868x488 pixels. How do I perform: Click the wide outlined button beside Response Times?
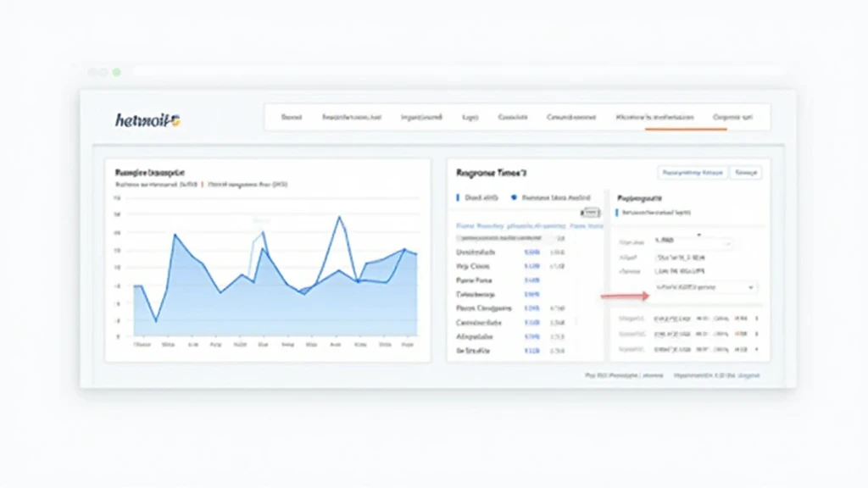(x=693, y=172)
